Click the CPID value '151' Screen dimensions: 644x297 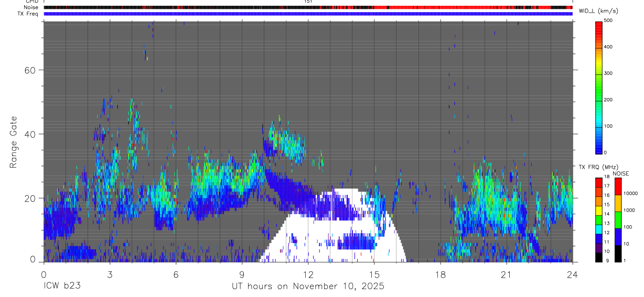(308, 2)
